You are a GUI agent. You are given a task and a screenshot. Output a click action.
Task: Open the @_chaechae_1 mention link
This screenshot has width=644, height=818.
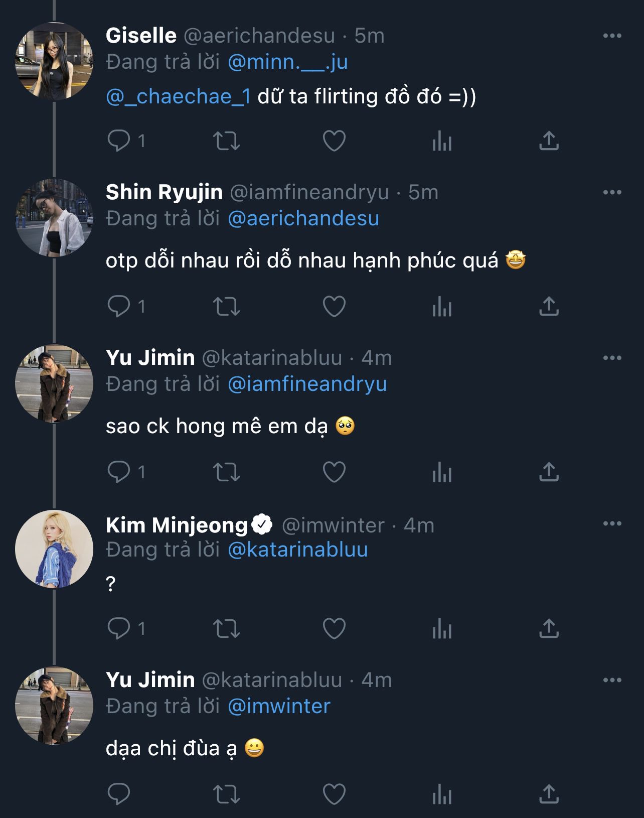(179, 96)
